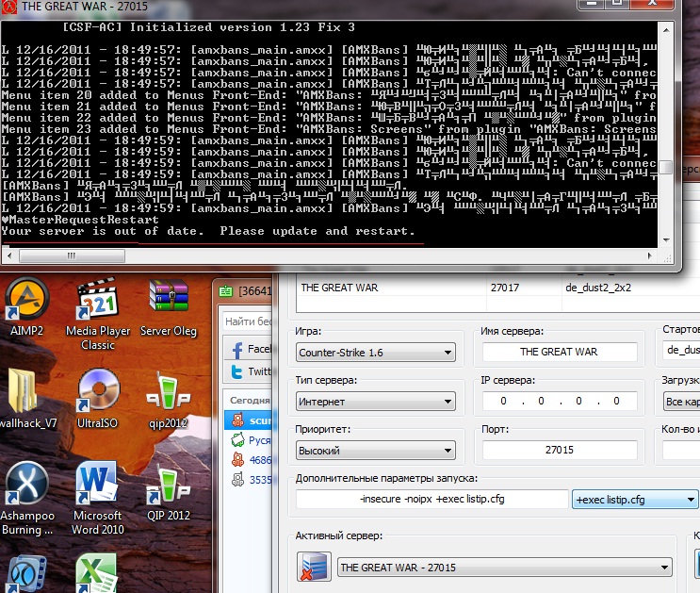The height and width of the screenshot is (593, 700).
Task: Select THE GREAT WAR row in server list
Action: point(497,288)
